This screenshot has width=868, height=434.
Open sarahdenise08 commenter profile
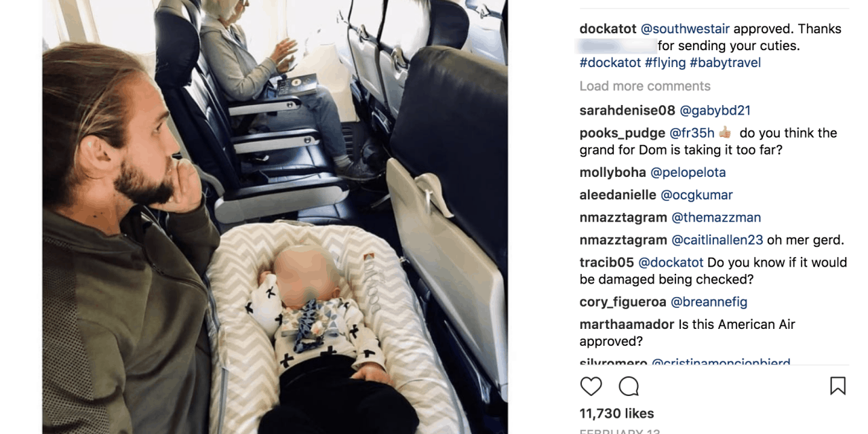(x=627, y=111)
